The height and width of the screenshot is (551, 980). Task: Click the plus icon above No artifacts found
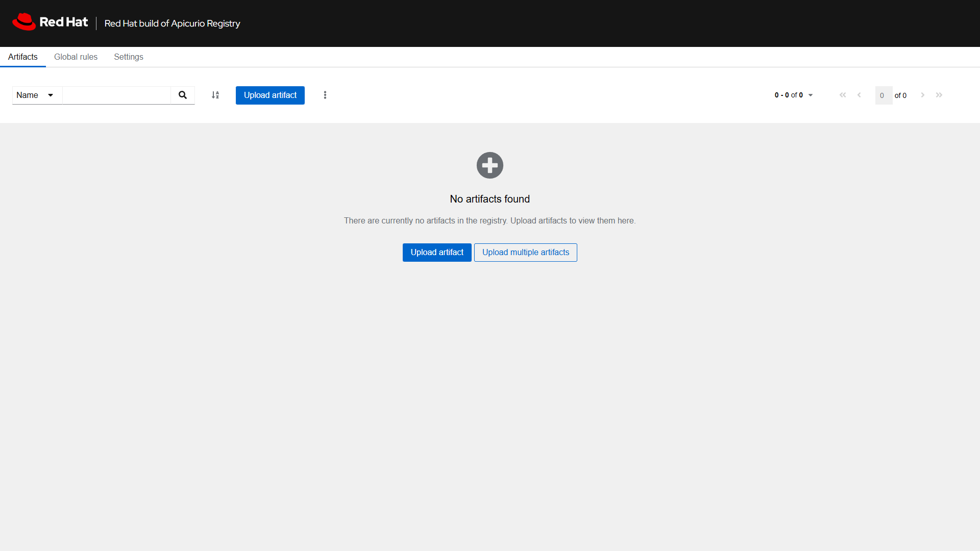(x=489, y=165)
